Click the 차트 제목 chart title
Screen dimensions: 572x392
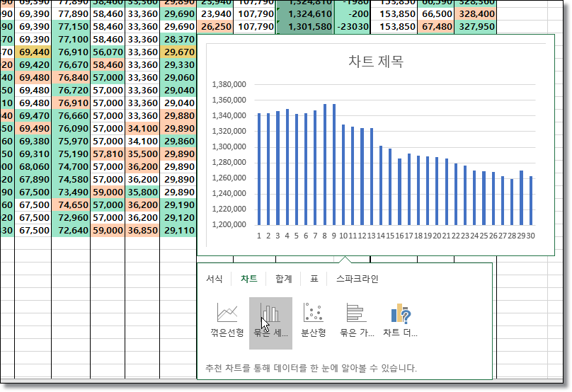(x=376, y=62)
